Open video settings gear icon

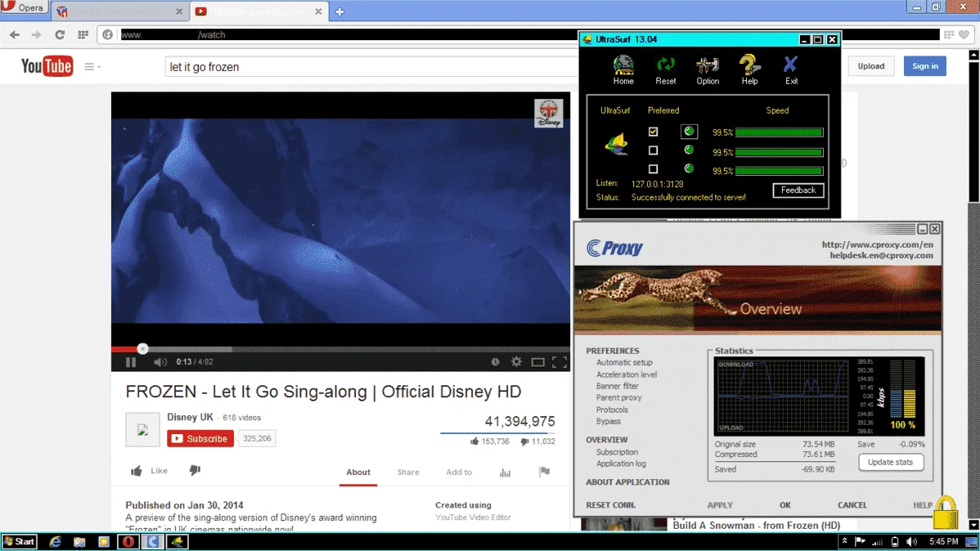pos(516,361)
